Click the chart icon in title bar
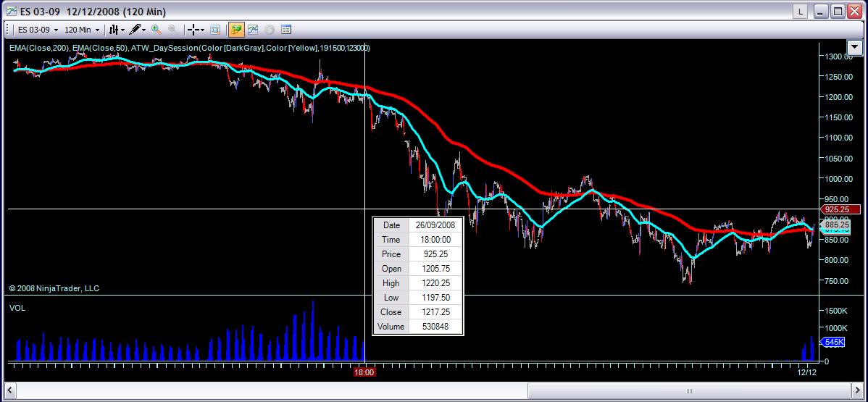The height and width of the screenshot is (402, 868). (11, 11)
